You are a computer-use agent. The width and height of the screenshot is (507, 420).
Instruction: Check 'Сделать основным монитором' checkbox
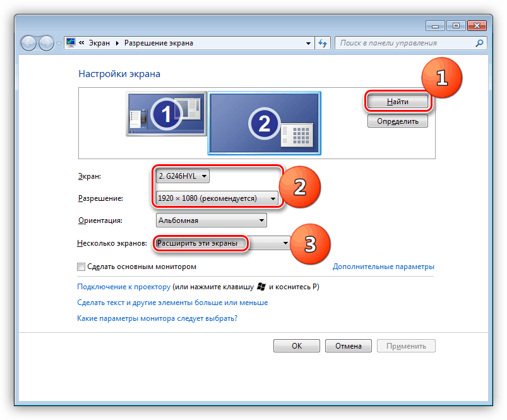tap(81, 267)
